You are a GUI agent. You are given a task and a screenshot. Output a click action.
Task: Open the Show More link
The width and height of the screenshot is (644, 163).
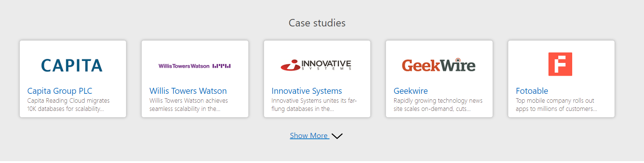(309, 136)
